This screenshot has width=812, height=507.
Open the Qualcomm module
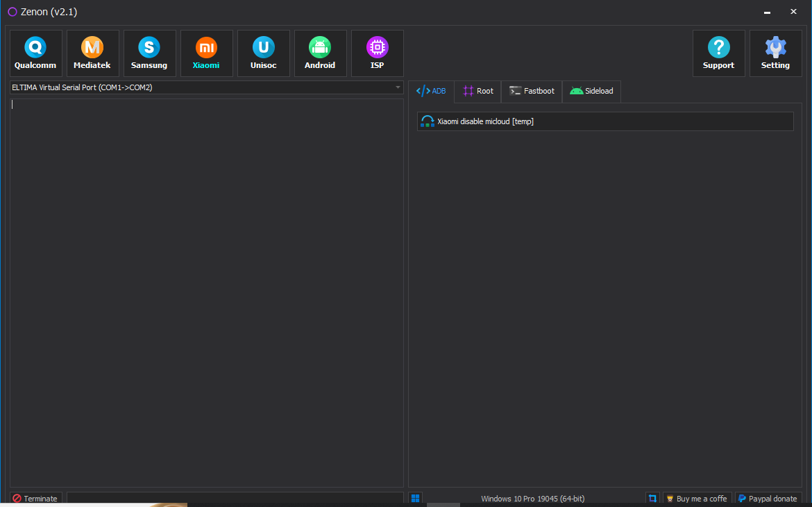pos(35,53)
